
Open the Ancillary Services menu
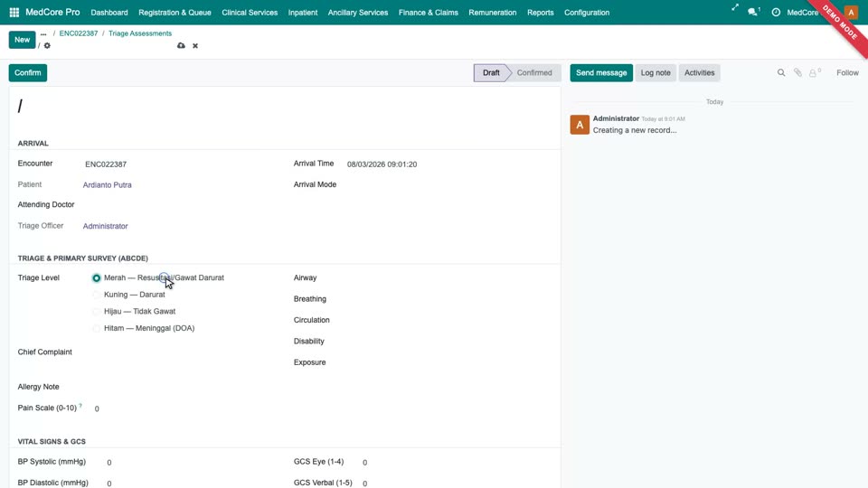point(358,12)
